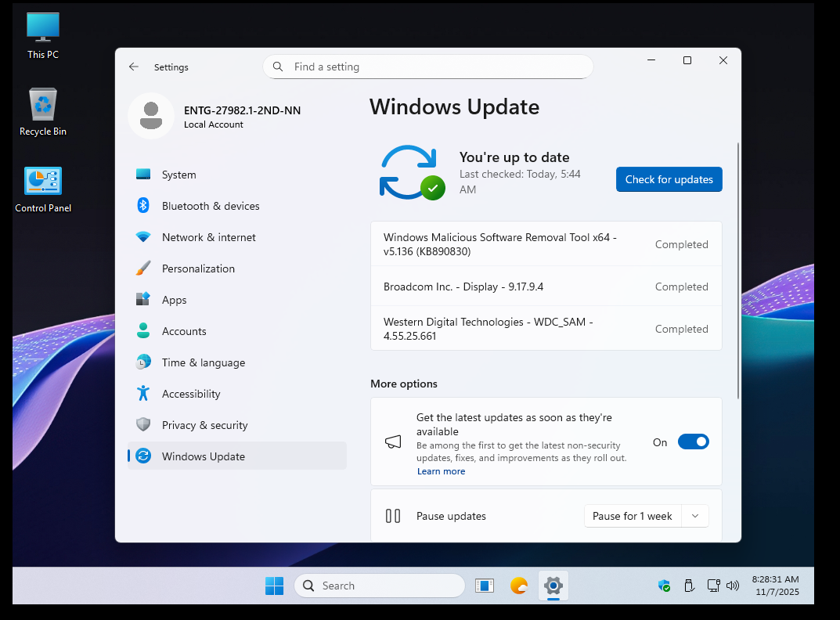The height and width of the screenshot is (620, 840).
Task: Click the pause icon beside Pause updates
Action: click(393, 516)
